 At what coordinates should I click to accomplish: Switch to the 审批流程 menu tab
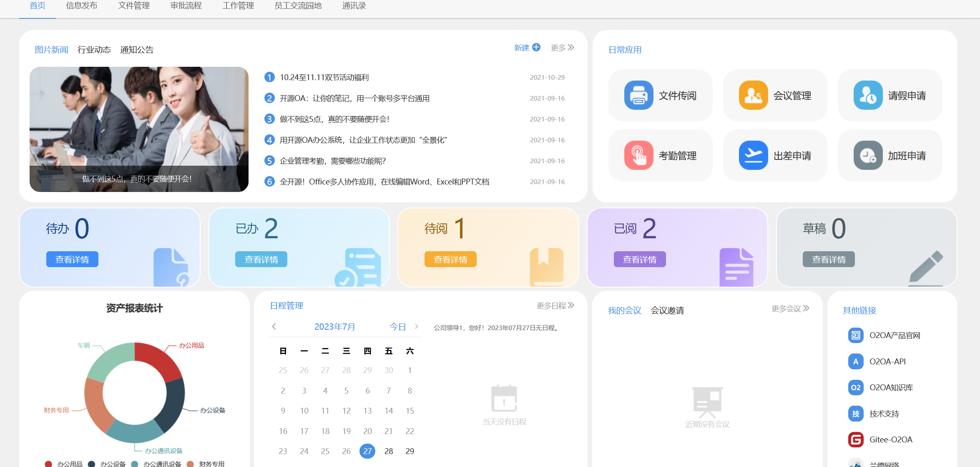click(x=186, y=6)
